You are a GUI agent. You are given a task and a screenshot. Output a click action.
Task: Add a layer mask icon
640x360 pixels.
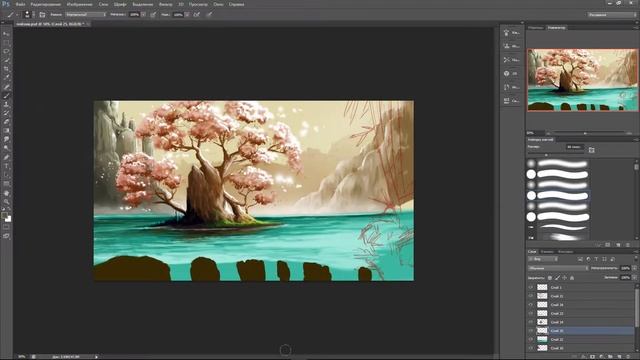593,356
